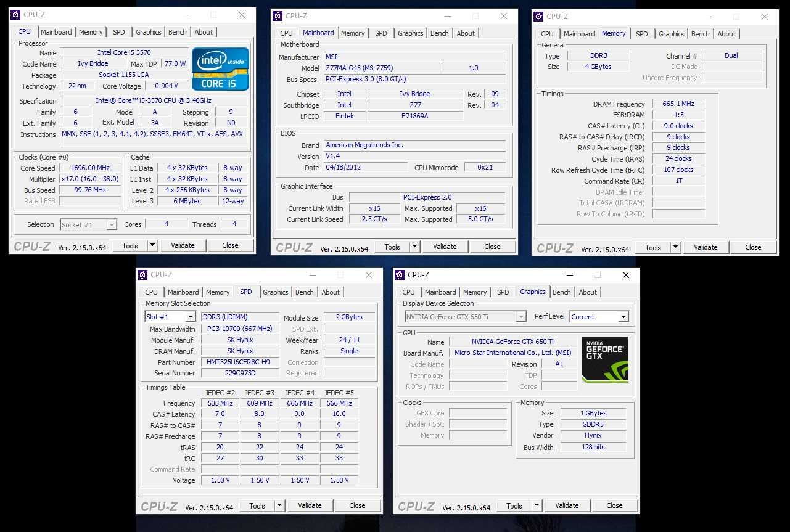
Task: Open Tools dropdown arrow in Graphics window
Action: (x=537, y=505)
